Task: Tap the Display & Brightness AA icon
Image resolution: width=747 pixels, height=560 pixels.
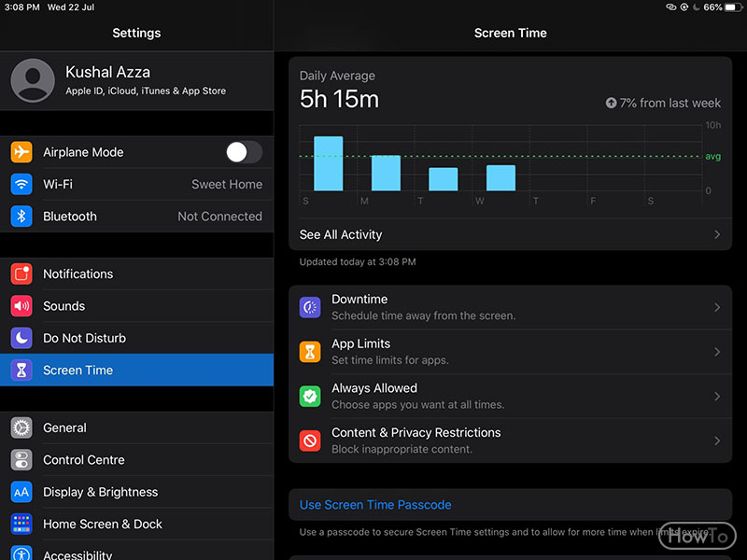Action: (x=21, y=492)
